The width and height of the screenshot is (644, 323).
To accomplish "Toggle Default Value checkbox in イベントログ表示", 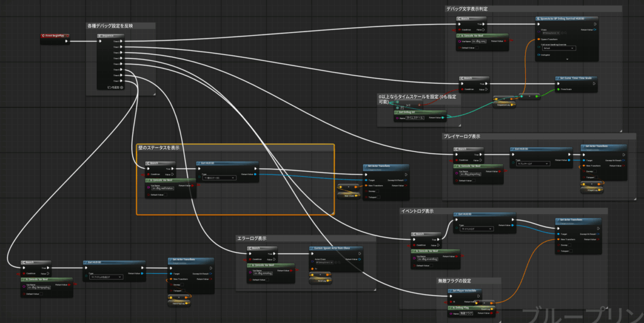I will (x=432, y=266).
